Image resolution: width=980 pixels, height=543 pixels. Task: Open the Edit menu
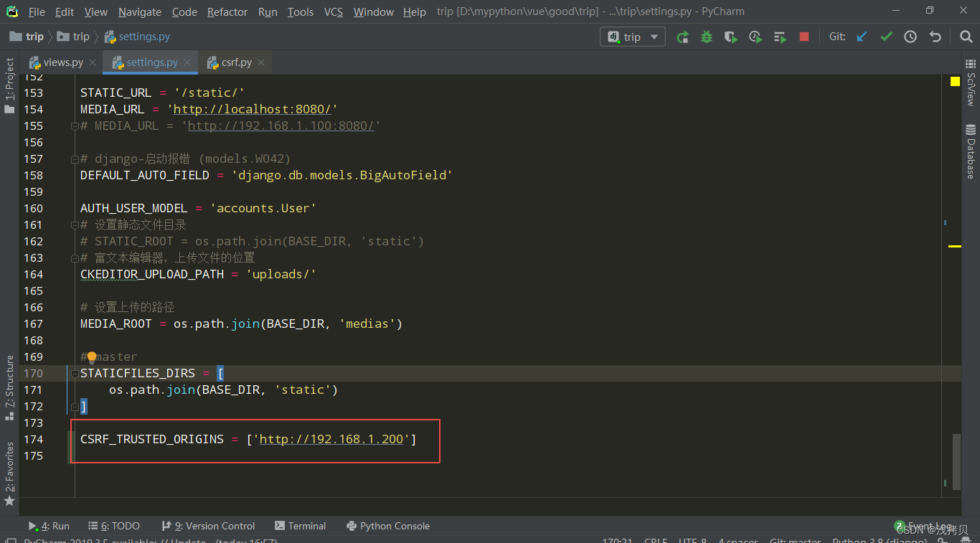click(65, 12)
